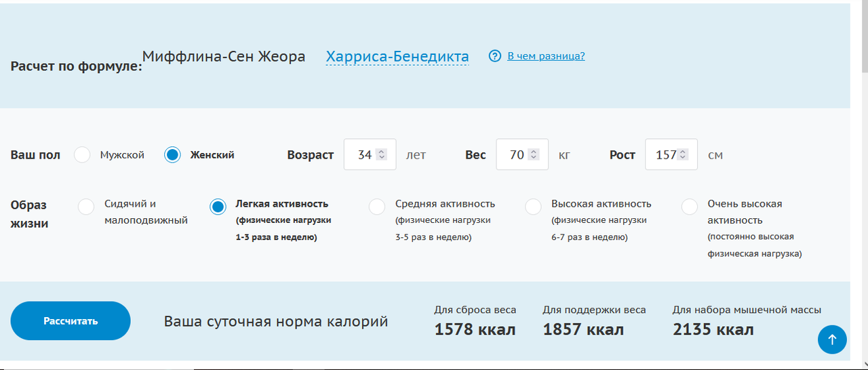This screenshot has width=868, height=370.
Task: Click the 1857 ккал maintenance value
Action: coord(583,330)
